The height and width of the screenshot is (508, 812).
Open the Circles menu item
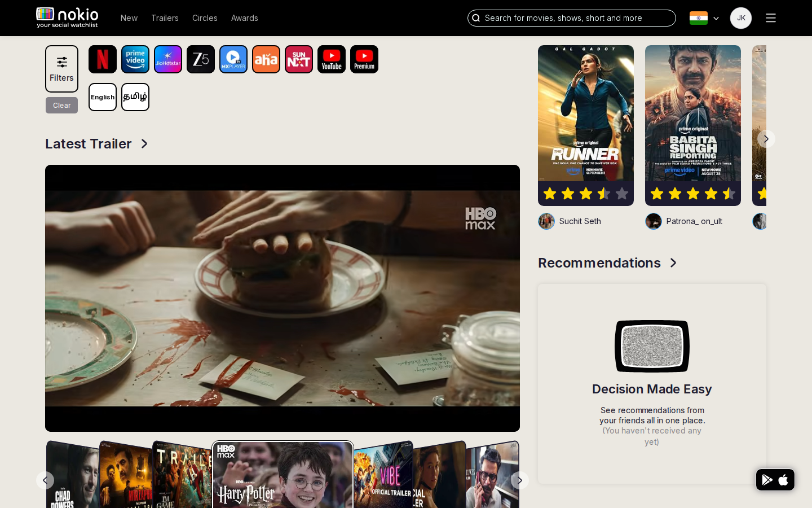coord(205,18)
